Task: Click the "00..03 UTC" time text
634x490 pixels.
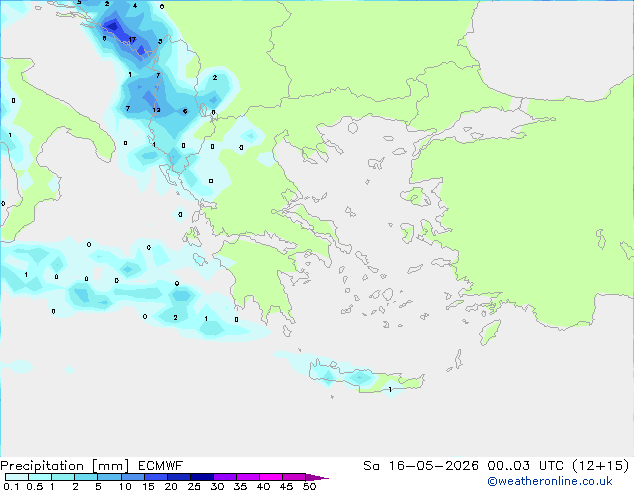Action: (525, 466)
